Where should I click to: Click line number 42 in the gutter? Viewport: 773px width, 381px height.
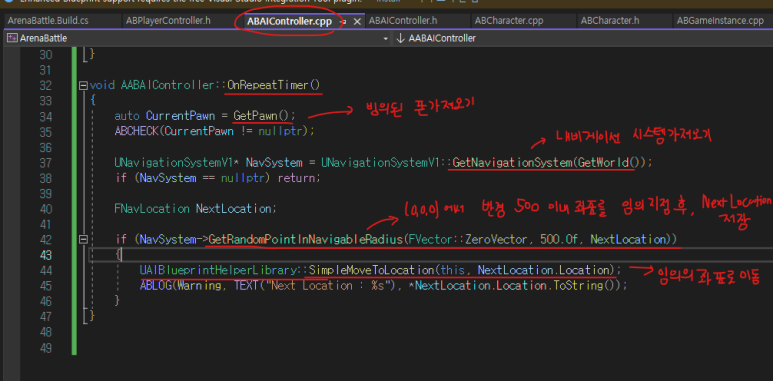[x=45, y=240]
